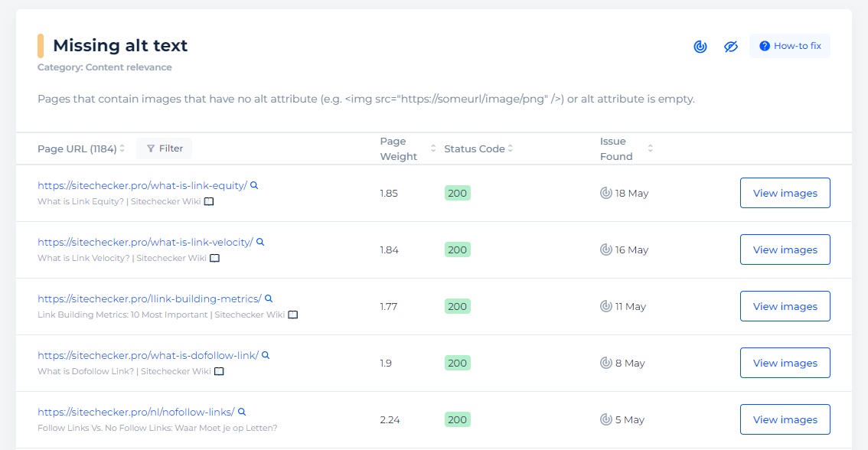Click magnifier icon next to nl/nofollow-links URL

point(242,412)
